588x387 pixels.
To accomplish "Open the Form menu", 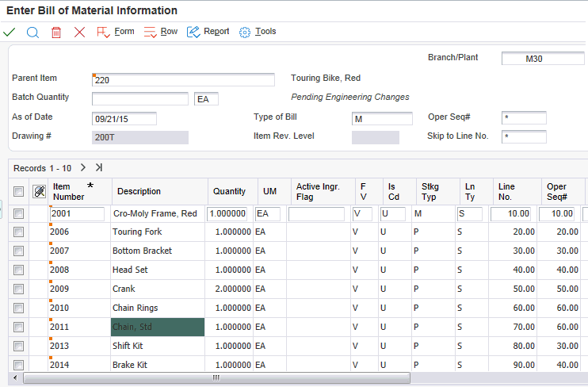I will (x=124, y=32).
